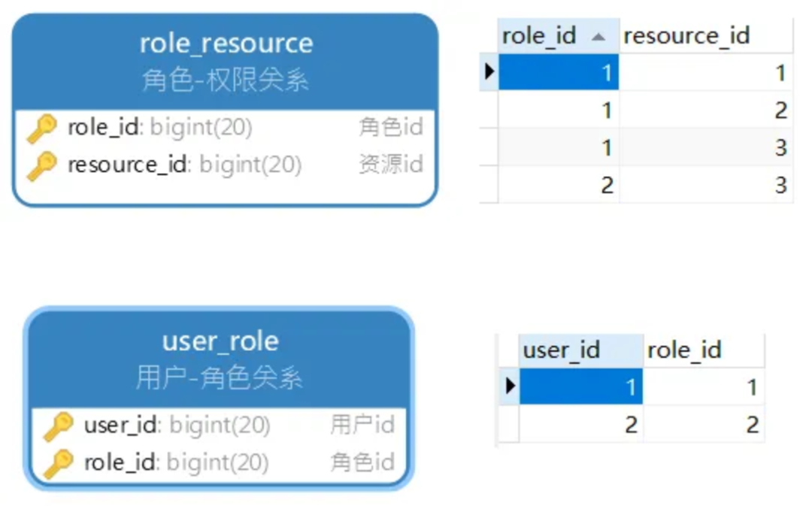The image size is (812, 521).
Task: Select the highlighted user_id cell with value 1
Action: (581, 387)
